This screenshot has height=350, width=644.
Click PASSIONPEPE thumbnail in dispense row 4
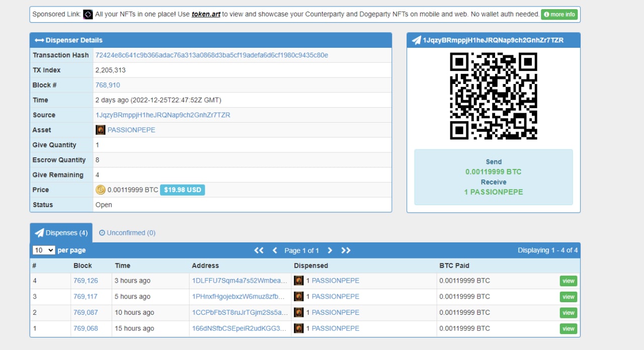(x=299, y=281)
